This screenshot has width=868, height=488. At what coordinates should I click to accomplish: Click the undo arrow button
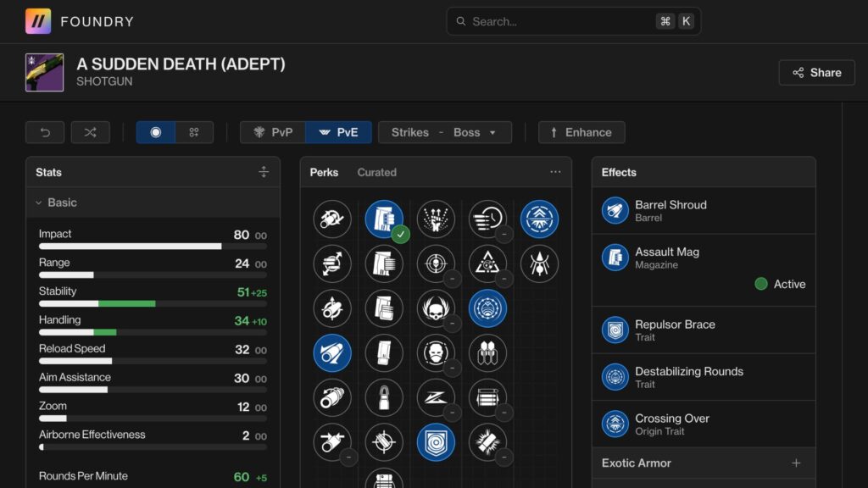tap(45, 132)
